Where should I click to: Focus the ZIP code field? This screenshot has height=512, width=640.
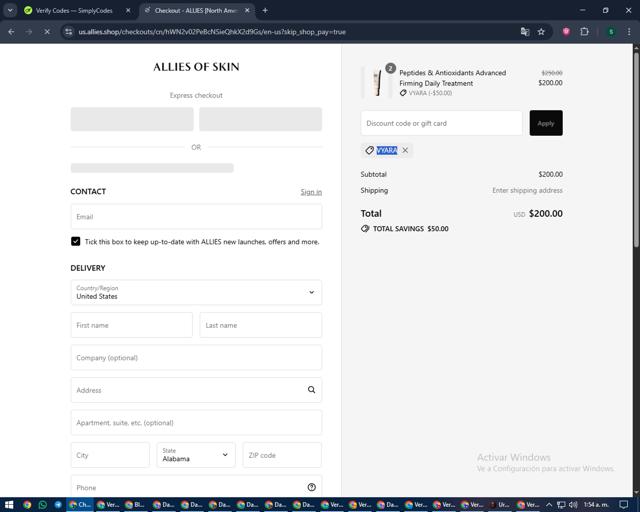[282, 455]
